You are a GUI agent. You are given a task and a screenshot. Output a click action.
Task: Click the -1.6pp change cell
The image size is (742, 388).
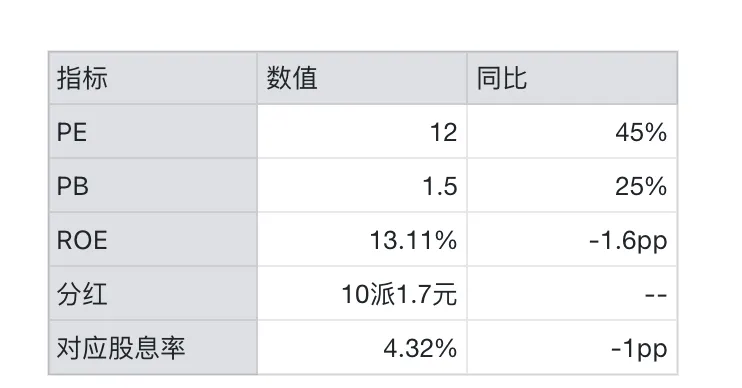pos(572,239)
